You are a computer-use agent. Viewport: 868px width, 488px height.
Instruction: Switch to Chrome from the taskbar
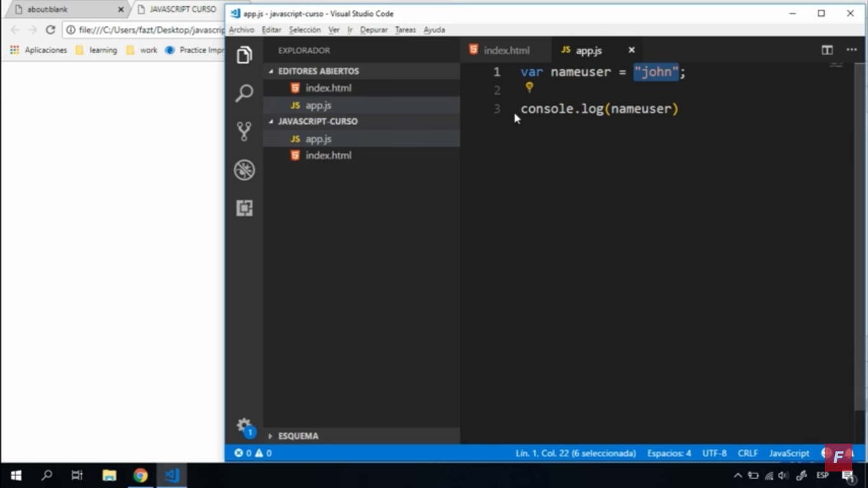coord(140,475)
